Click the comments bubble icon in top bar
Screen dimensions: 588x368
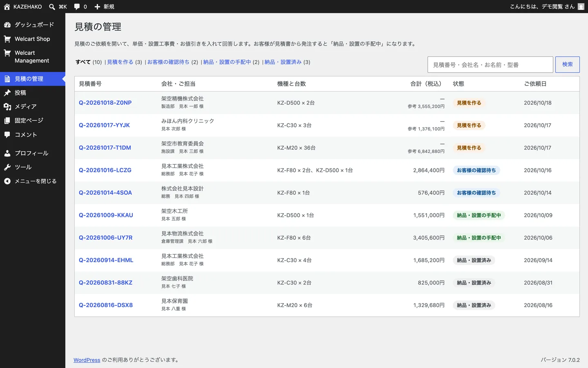[77, 7]
